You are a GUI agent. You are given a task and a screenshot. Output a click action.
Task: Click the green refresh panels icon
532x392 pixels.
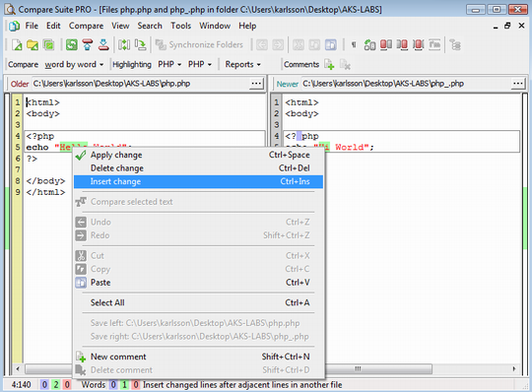point(369,44)
